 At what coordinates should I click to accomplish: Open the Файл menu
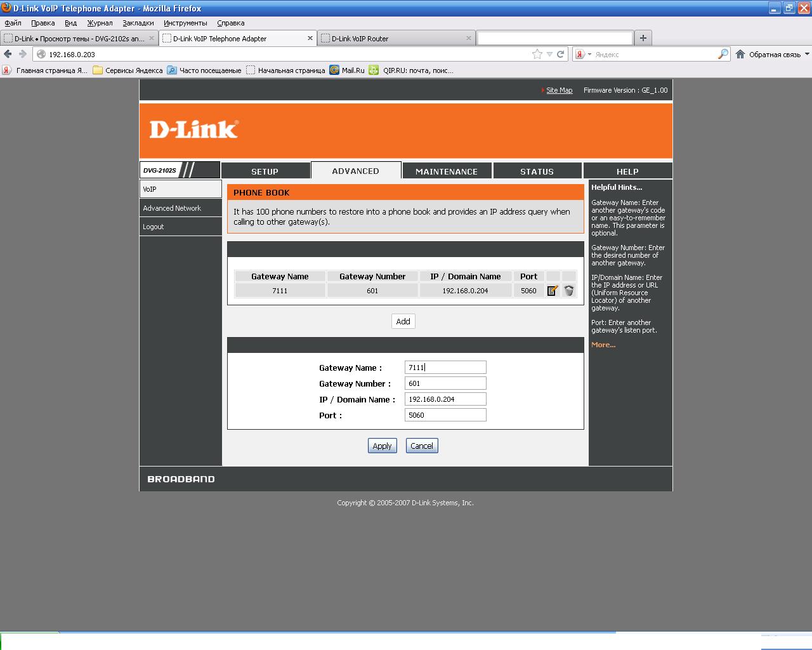[13, 23]
